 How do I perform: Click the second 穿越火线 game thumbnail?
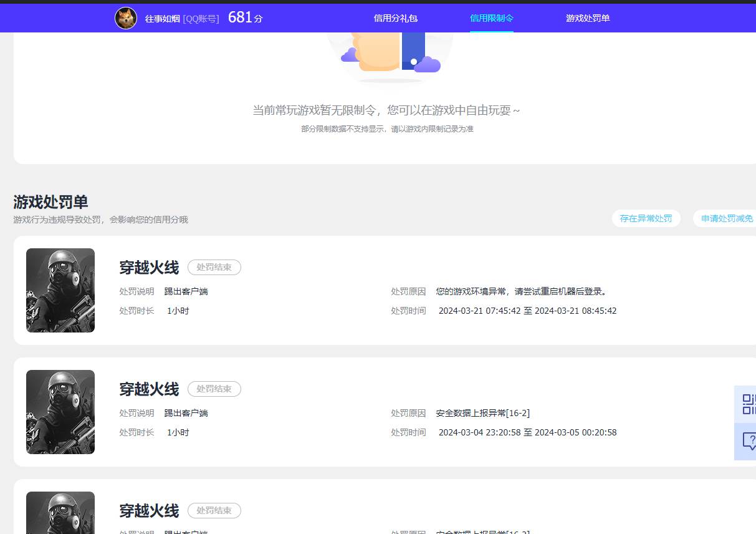point(60,412)
